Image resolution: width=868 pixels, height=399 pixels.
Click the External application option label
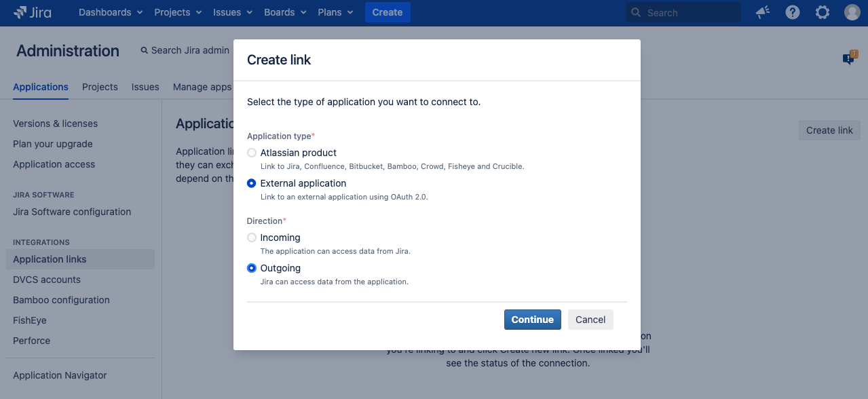[x=303, y=183]
